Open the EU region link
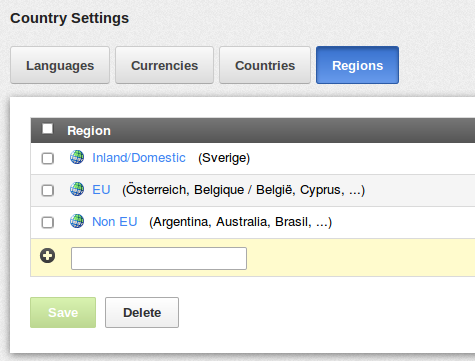The width and height of the screenshot is (475, 361). pyautogui.click(x=101, y=190)
